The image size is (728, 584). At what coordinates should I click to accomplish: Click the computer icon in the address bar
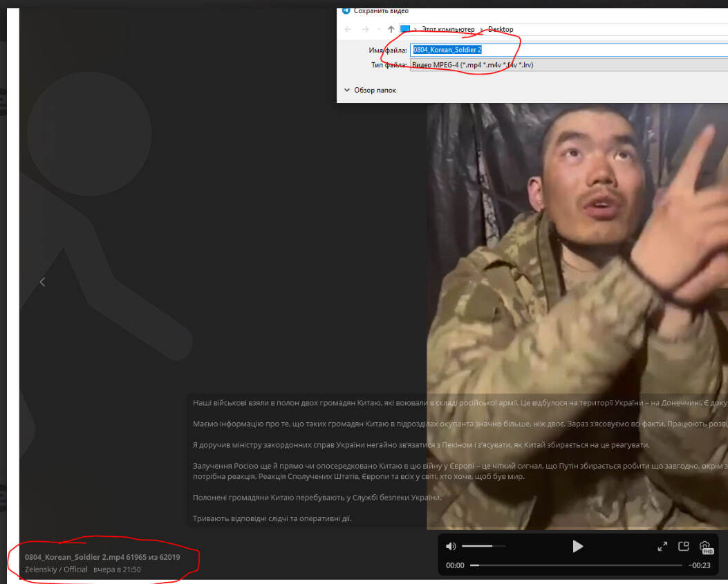(405, 29)
